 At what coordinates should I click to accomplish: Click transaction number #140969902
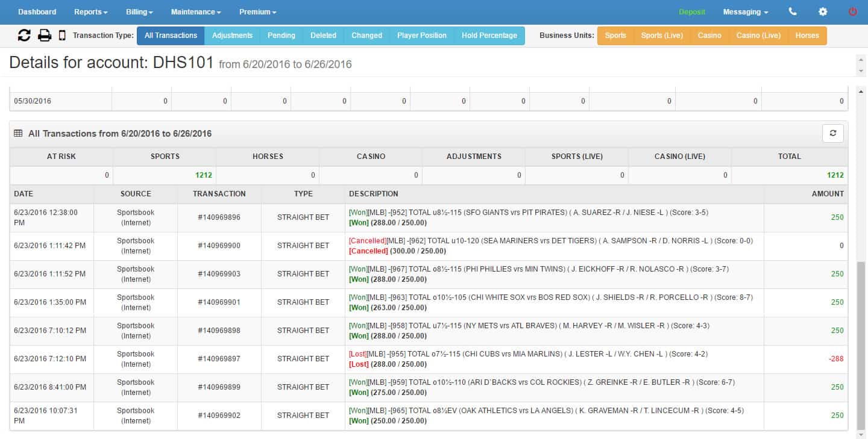coord(219,416)
